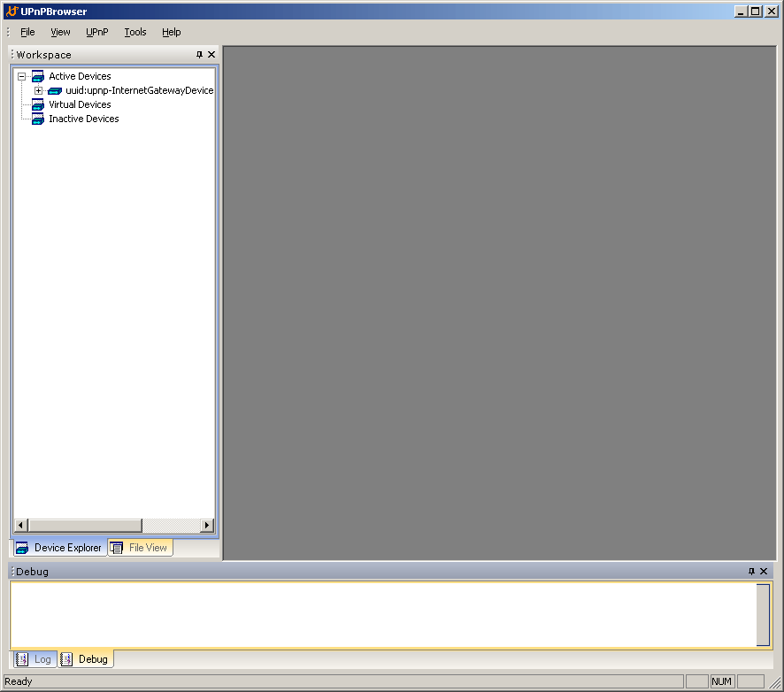Click the Workspace panel title grip

tap(12, 54)
